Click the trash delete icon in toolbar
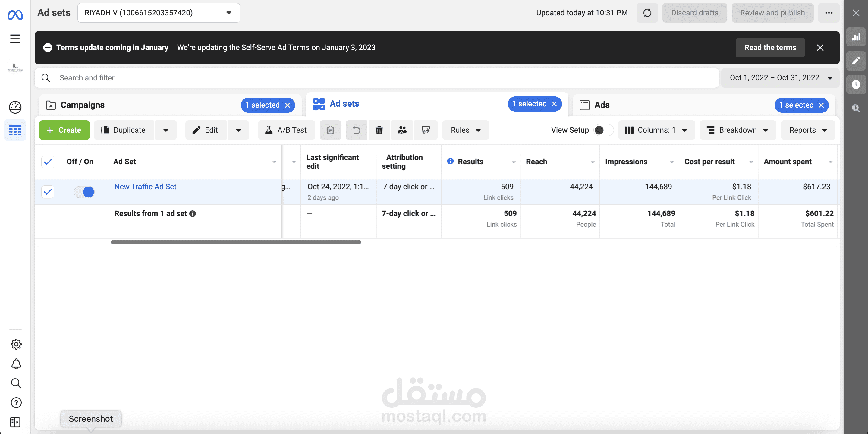This screenshot has height=434, width=868. pyautogui.click(x=379, y=130)
